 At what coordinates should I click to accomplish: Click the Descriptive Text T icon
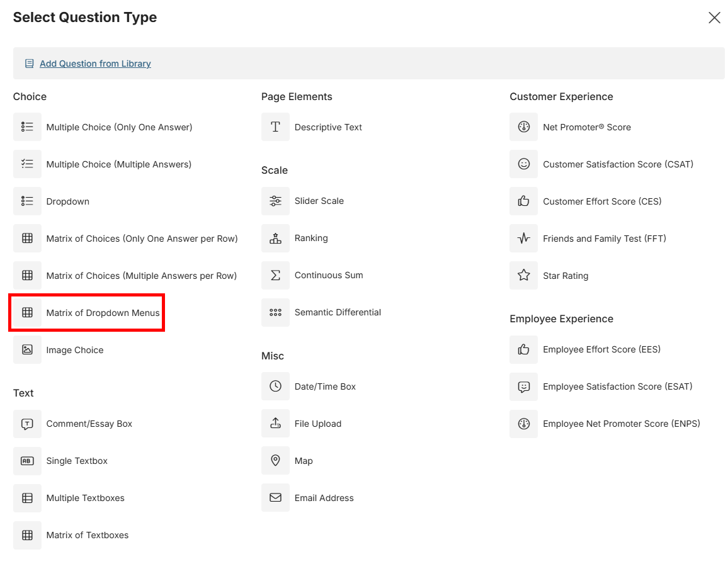tap(275, 127)
